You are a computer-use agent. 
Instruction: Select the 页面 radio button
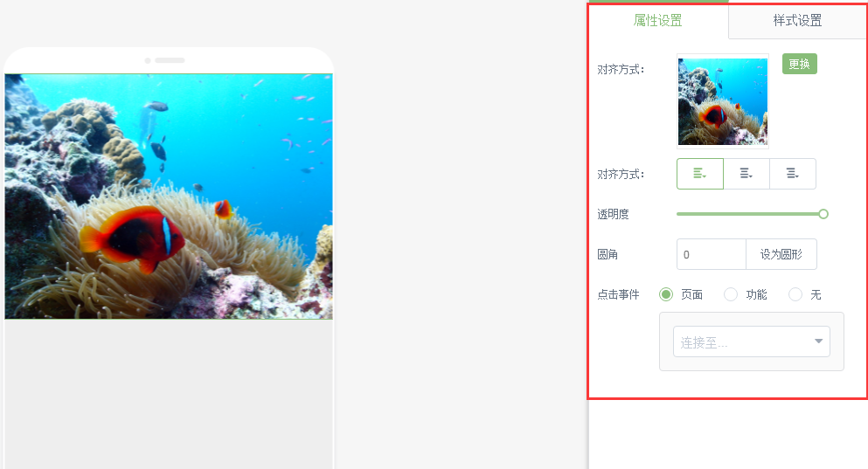click(x=666, y=294)
